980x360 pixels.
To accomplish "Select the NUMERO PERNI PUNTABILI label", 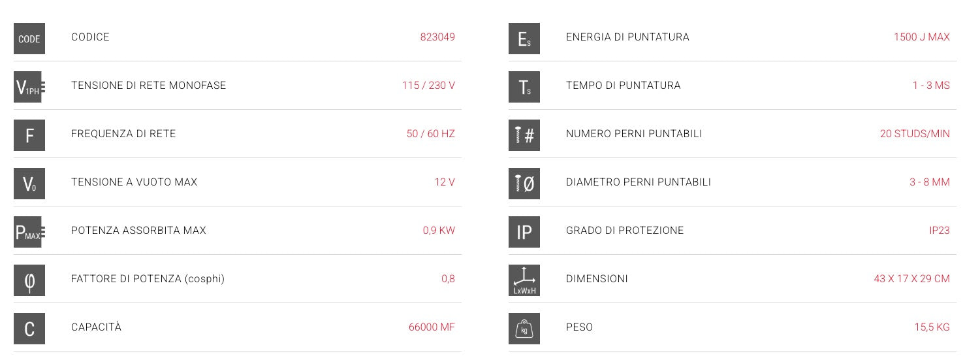I will click(x=634, y=134).
